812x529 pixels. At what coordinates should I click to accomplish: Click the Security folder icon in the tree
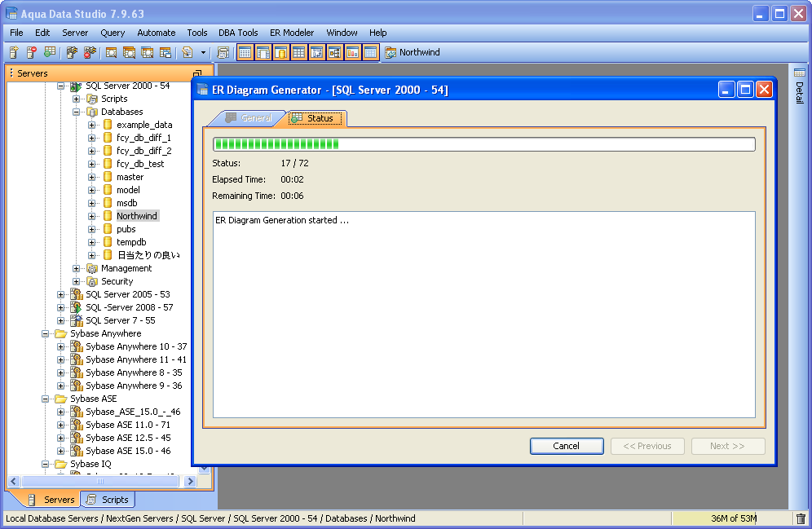coord(92,281)
